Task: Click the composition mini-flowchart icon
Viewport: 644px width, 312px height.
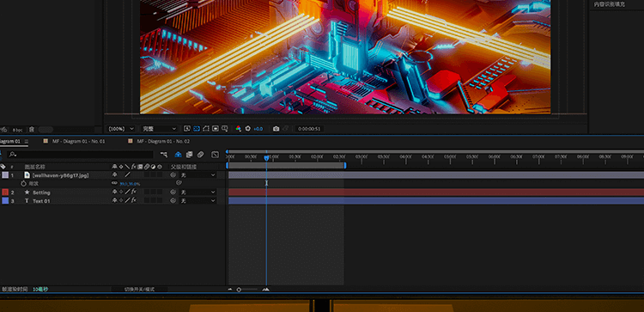Action: point(164,155)
